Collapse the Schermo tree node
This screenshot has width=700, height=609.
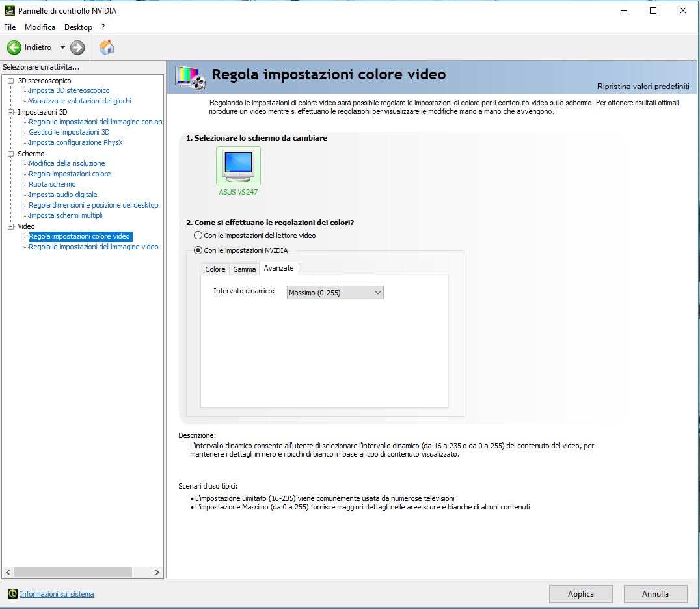10,154
